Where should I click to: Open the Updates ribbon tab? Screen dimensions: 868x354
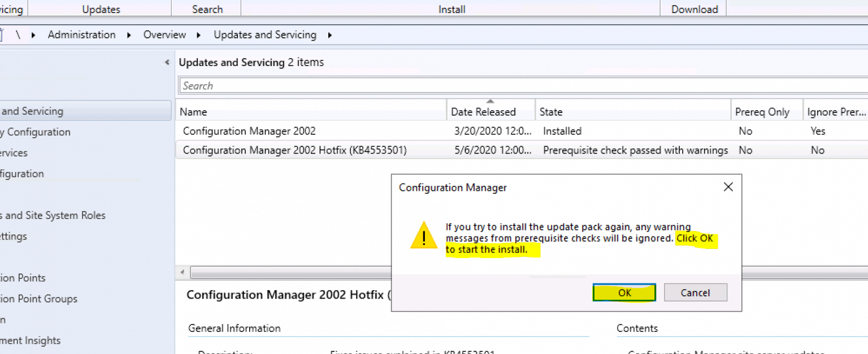(x=101, y=9)
